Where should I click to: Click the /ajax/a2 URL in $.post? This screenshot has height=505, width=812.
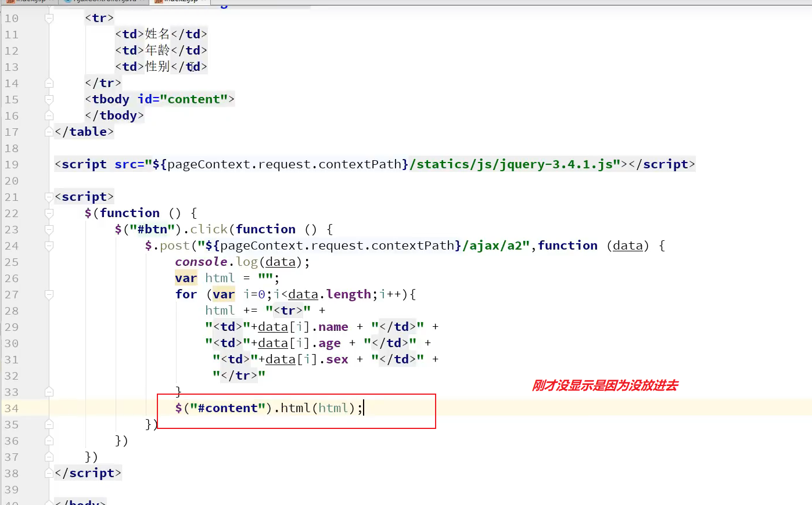496,246
